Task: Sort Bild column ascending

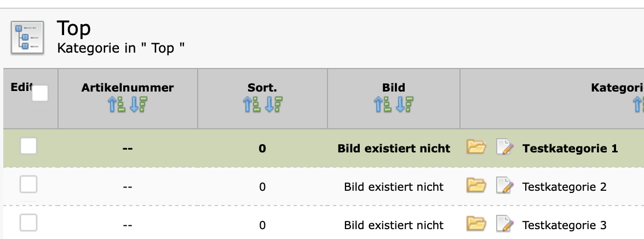Action: click(382, 105)
